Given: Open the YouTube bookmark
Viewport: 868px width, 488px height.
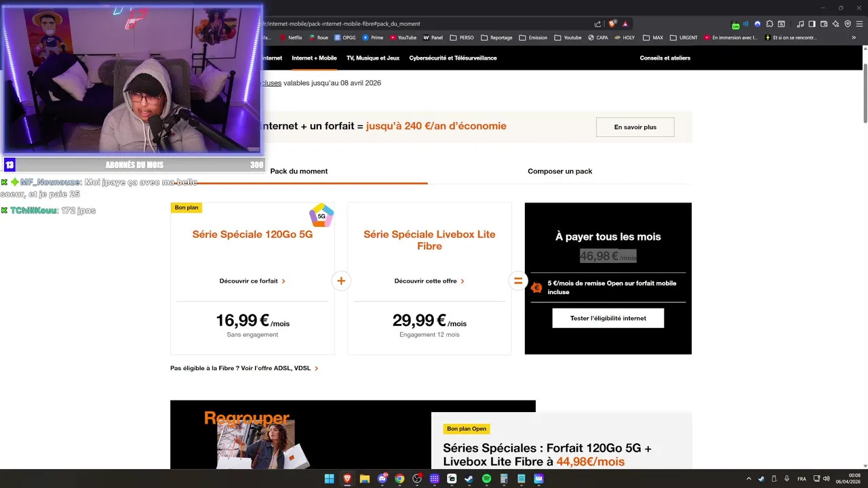Looking at the screenshot, I should coord(403,37).
